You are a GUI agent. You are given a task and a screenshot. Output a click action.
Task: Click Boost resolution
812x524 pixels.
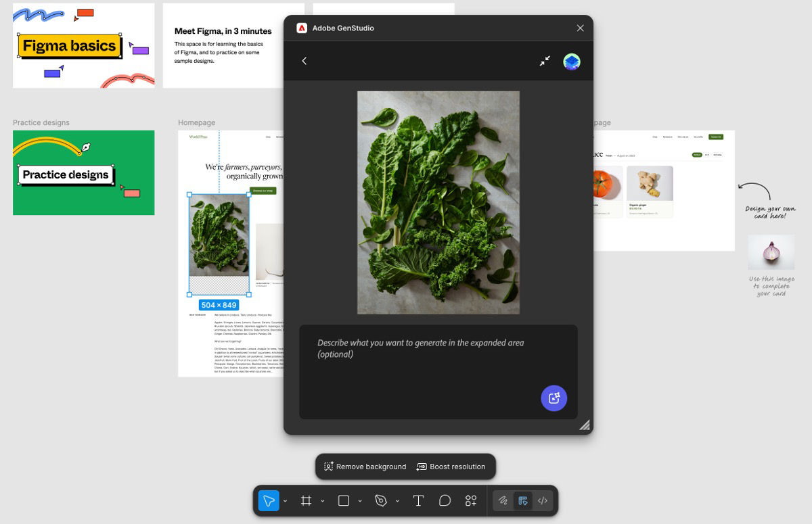[x=451, y=467]
